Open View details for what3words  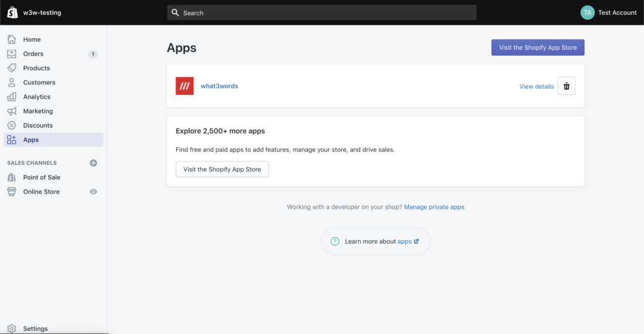536,86
